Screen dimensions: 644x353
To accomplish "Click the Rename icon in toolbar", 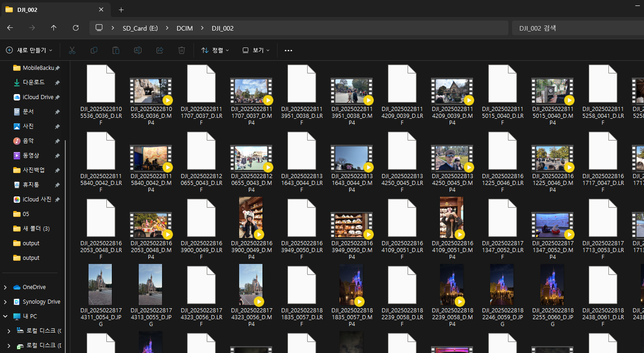I will pyautogui.click(x=138, y=50).
